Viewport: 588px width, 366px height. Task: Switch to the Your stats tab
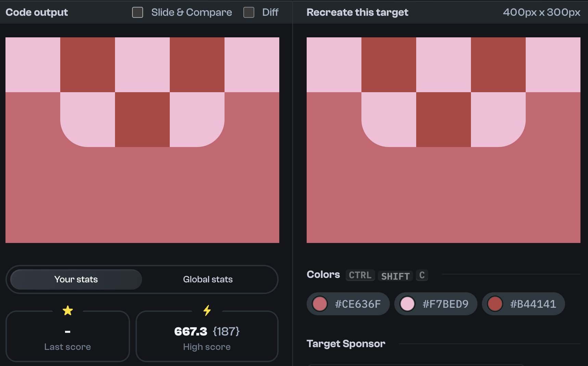tap(76, 279)
